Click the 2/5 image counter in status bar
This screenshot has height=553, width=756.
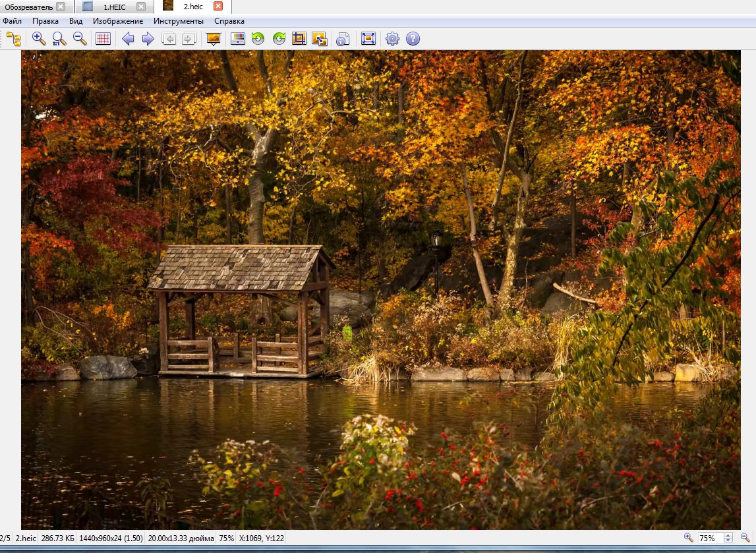click(x=5, y=538)
